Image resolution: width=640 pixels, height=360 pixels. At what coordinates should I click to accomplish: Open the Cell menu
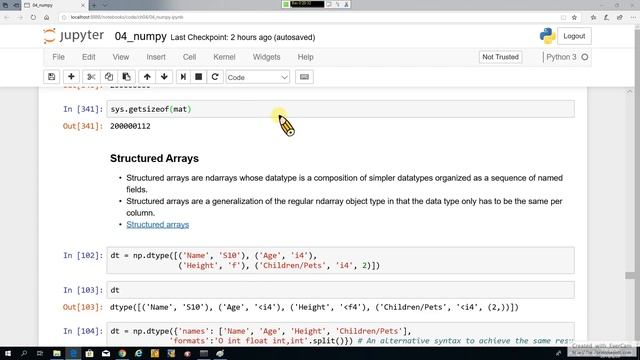point(189,57)
